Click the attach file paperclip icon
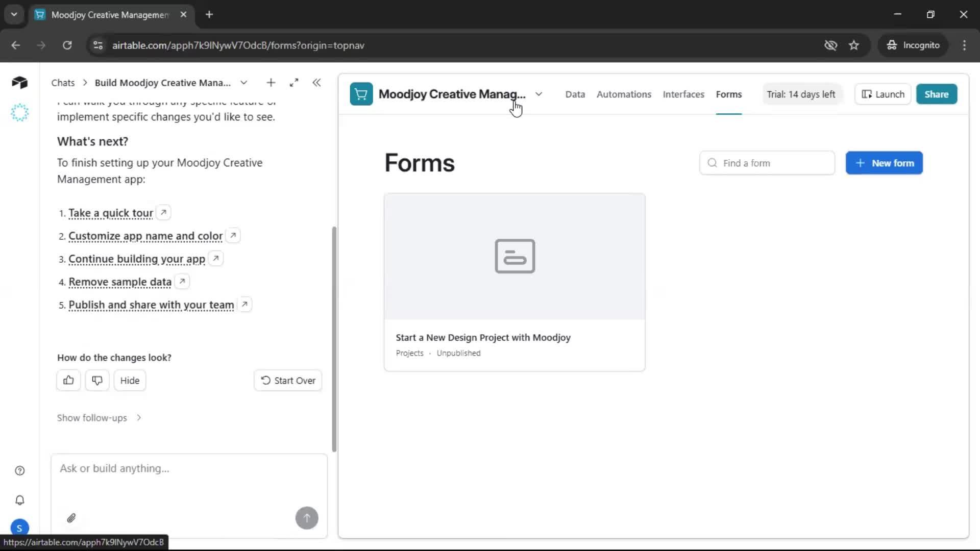 71,518
